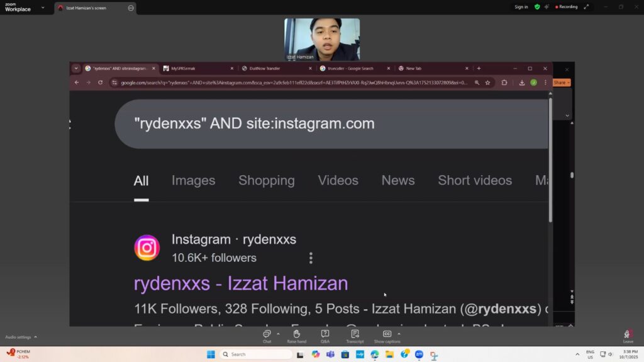Select Izzat Hamizan's video thumbnail
Viewport: 644px width, 362px height.
322,40
